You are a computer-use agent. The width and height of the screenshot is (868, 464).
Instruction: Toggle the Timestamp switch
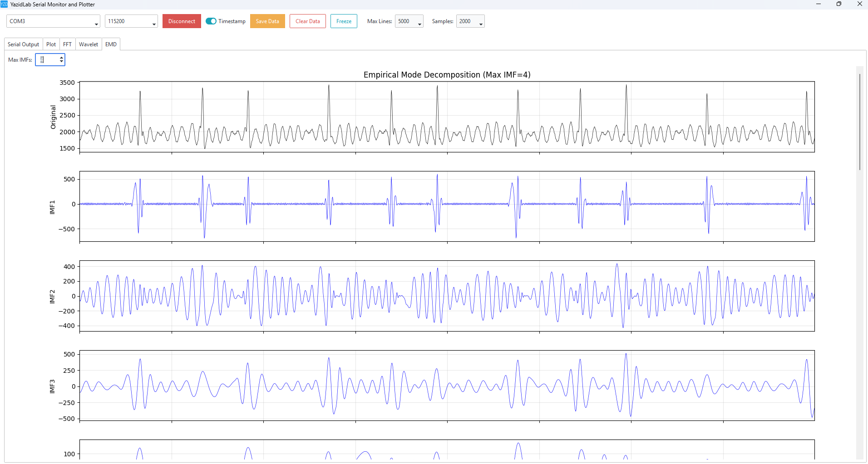[211, 21]
